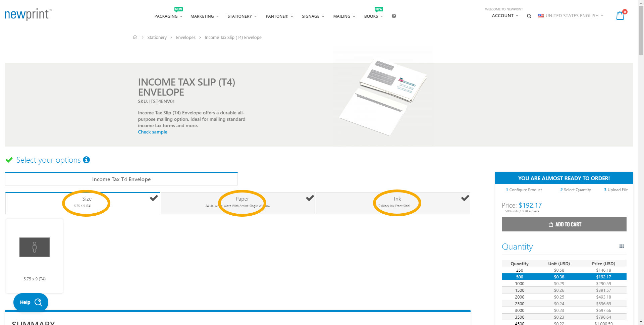644x325 pixels.
Task: Go to step 1 Configure Product
Action: point(524,190)
